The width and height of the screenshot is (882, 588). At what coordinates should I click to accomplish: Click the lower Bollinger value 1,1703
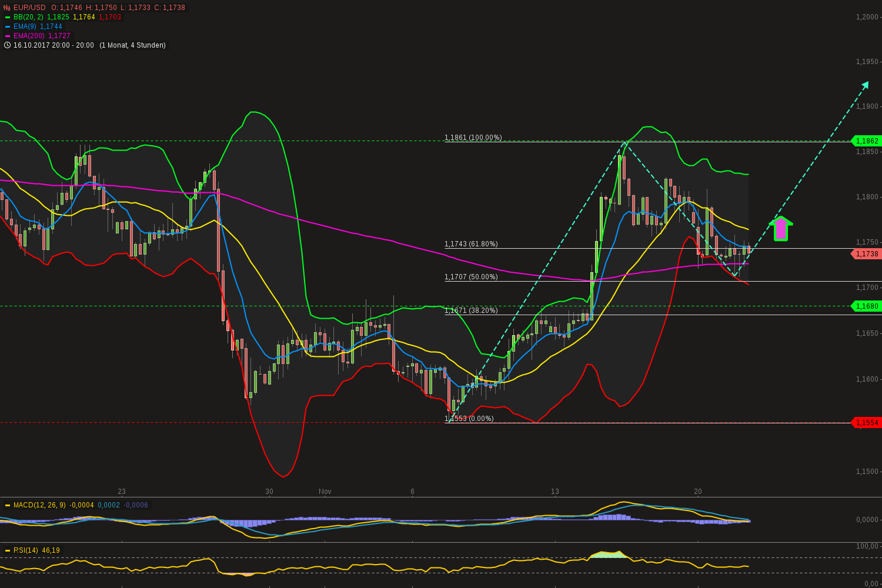pos(110,17)
